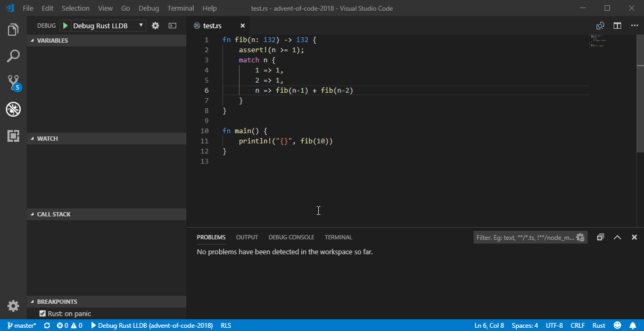Viewport: 644px width, 331px height.
Task: Click the Rust language mode indicator
Action: pos(599,325)
